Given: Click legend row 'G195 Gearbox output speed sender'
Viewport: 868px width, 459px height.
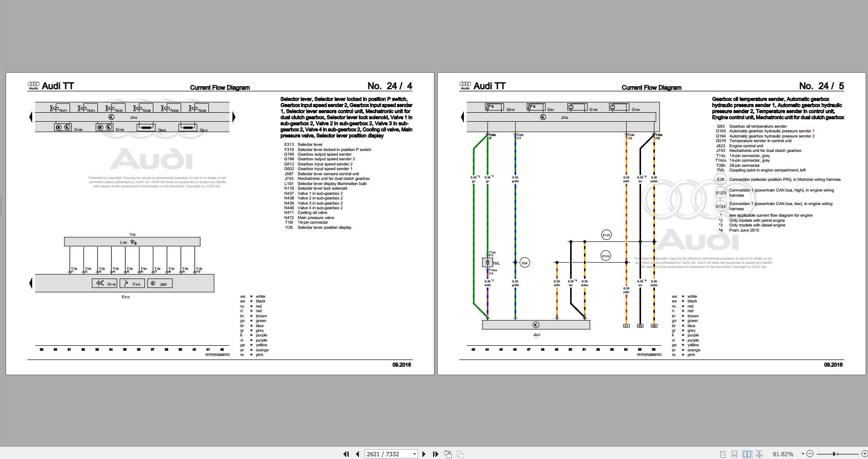Looking at the screenshot, I should coord(318,154).
